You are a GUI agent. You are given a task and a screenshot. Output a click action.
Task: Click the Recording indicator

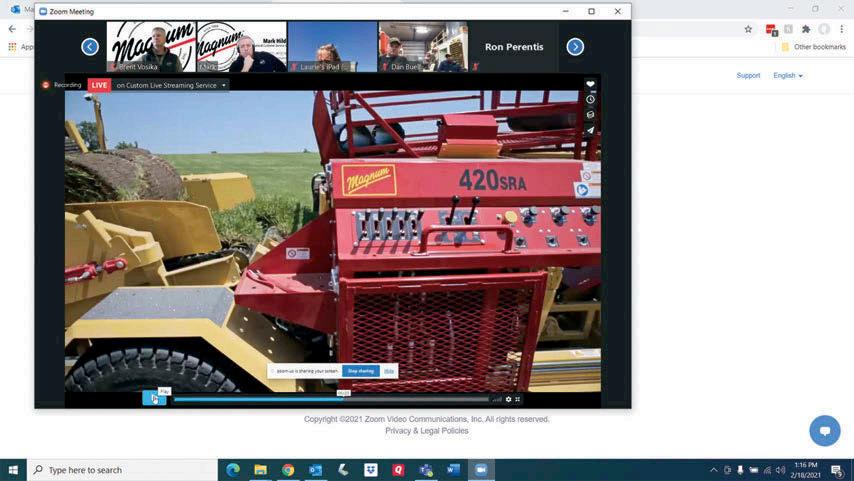coord(62,85)
